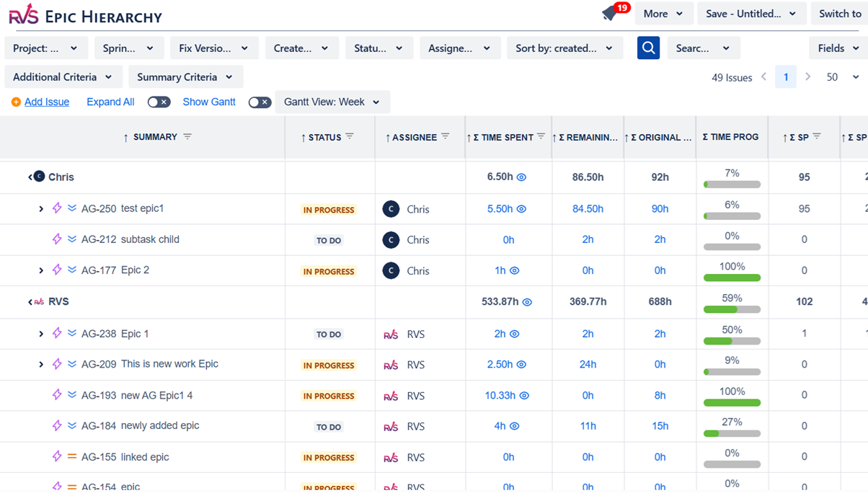Click the blue magnifier search button
This screenshot has width=868, height=493.
648,48
